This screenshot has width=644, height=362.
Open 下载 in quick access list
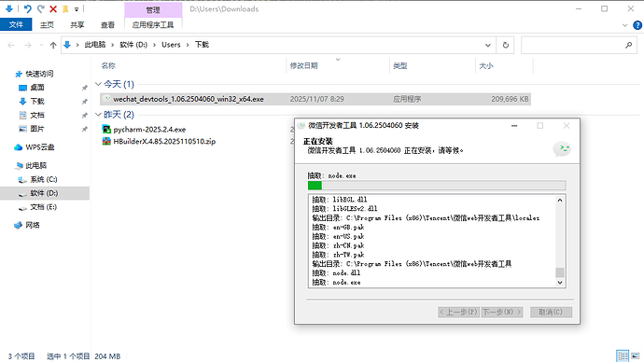pyautogui.click(x=37, y=101)
